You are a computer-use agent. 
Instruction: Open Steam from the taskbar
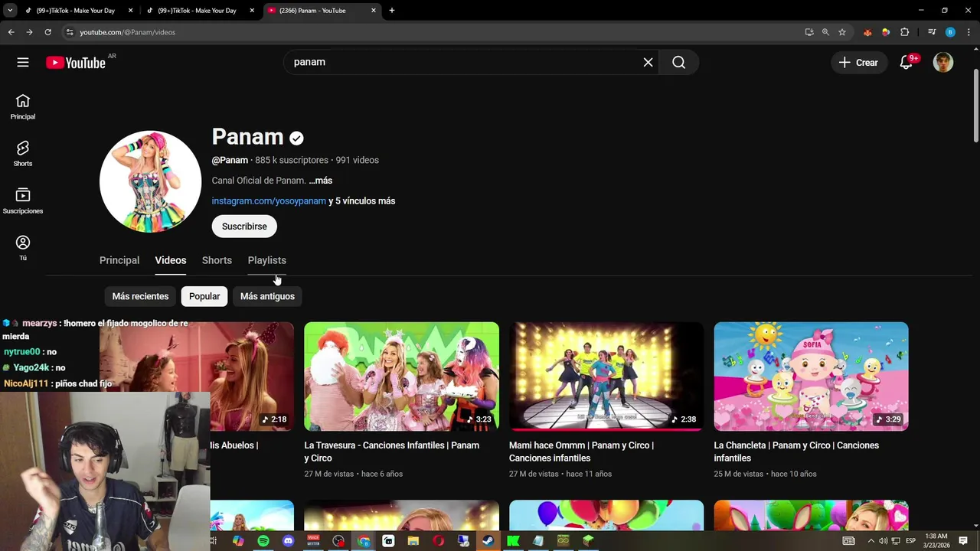pyautogui.click(x=488, y=541)
